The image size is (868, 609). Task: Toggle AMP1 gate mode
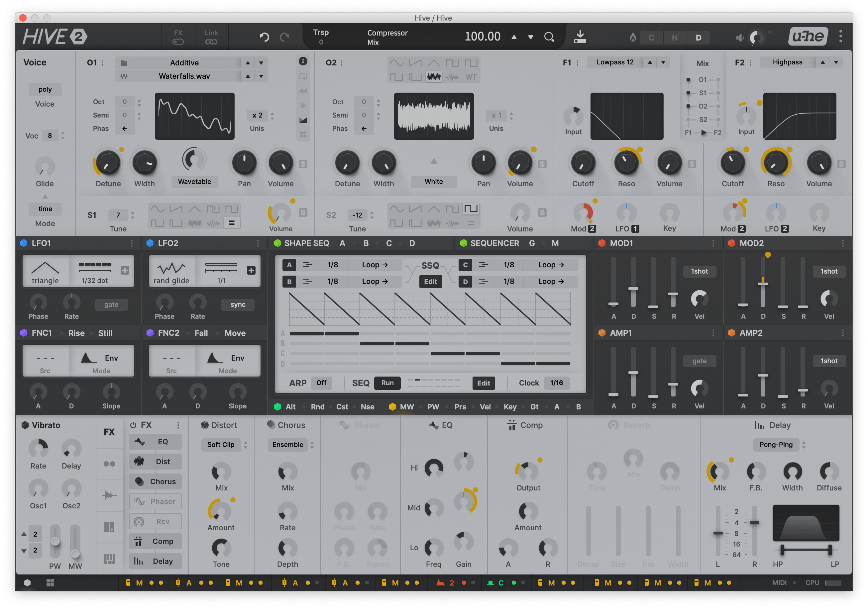(700, 361)
